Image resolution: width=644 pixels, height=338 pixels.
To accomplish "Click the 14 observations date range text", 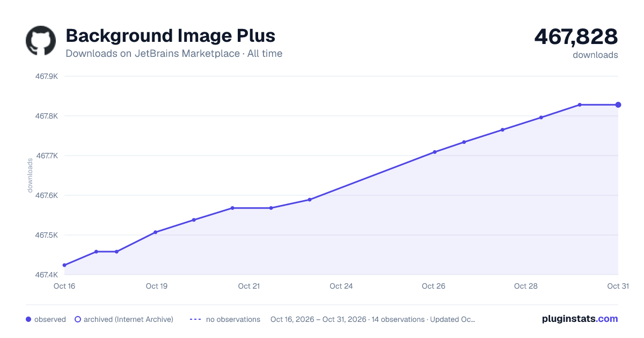I will pos(373,319).
